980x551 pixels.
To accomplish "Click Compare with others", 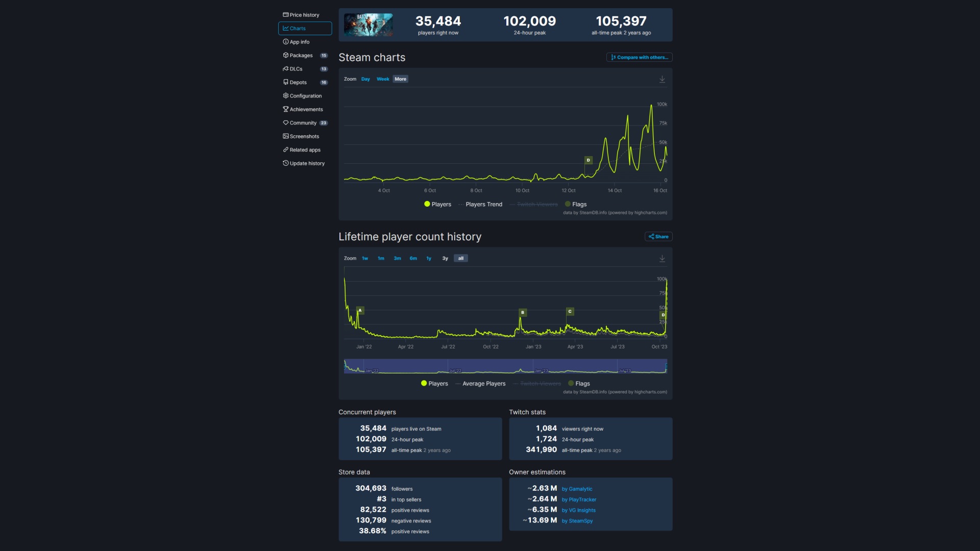I will (639, 57).
